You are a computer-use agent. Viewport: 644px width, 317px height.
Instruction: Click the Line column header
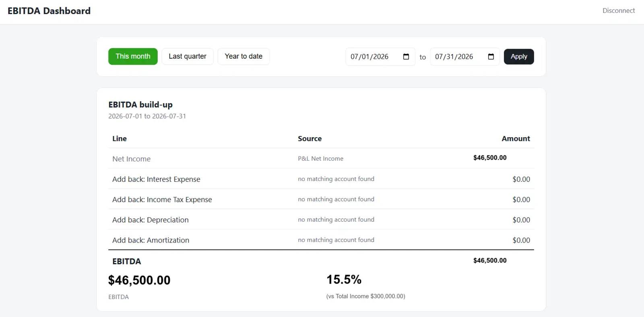[120, 138]
